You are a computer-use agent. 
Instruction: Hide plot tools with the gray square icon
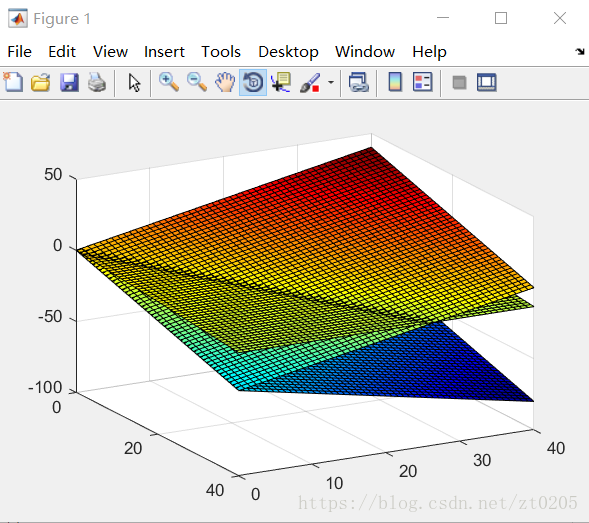tap(459, 83)
